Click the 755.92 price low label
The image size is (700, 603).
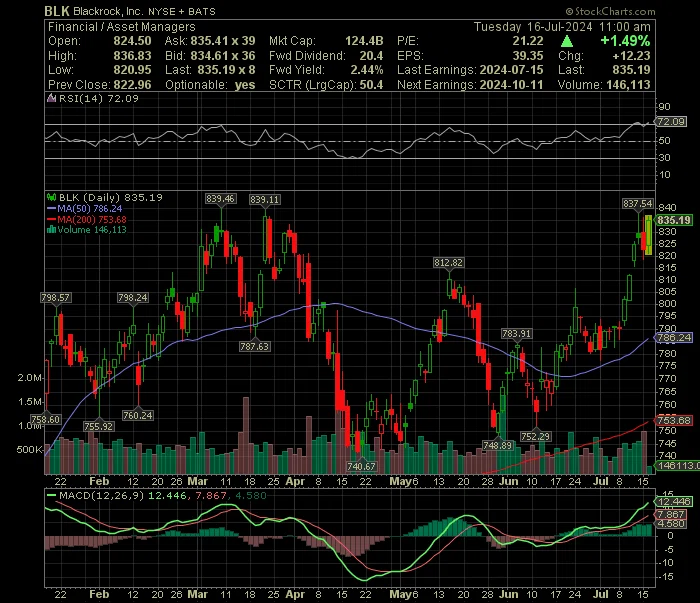click(99, 426)
